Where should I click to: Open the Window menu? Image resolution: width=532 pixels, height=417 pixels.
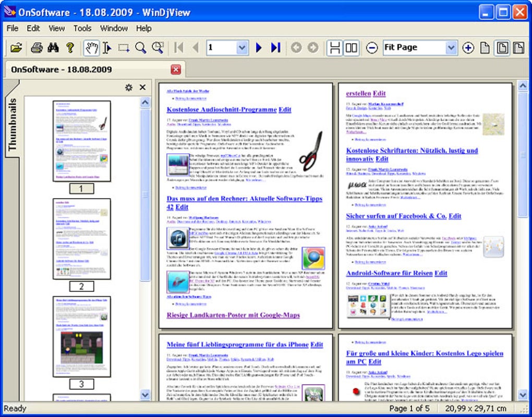(114, 28)
